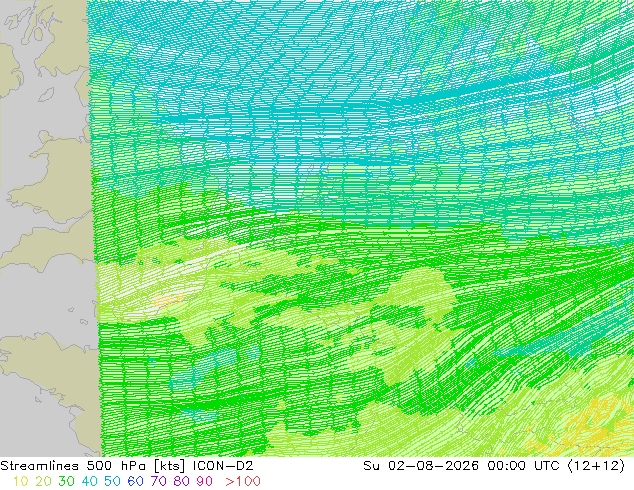Click the yellow '10' legend value
The height and width of the screenshot is (490, 634).
click(20, 482)
